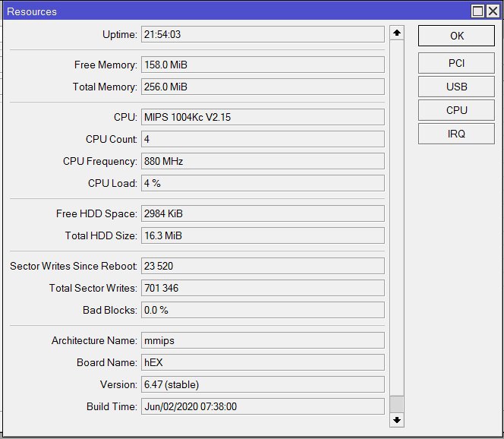Image resolution: width=504 pixels, height=439 pixels.
Task: Click the Free HDD Space field 2984 KiB
Action: pos(263,213)
